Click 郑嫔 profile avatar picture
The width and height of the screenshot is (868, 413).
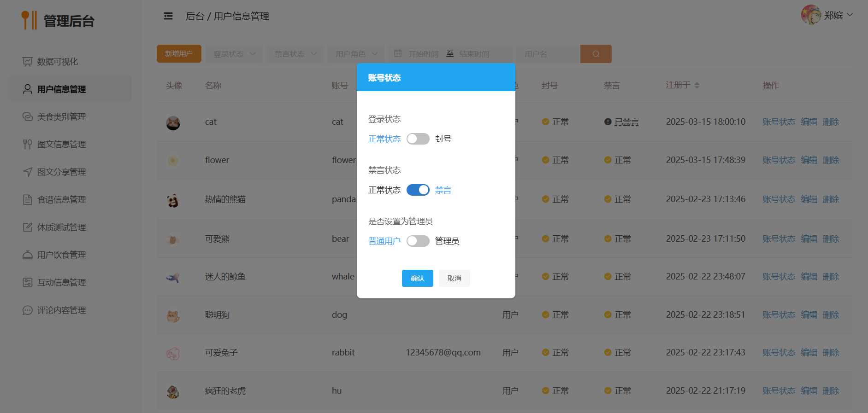coord(811,15)
